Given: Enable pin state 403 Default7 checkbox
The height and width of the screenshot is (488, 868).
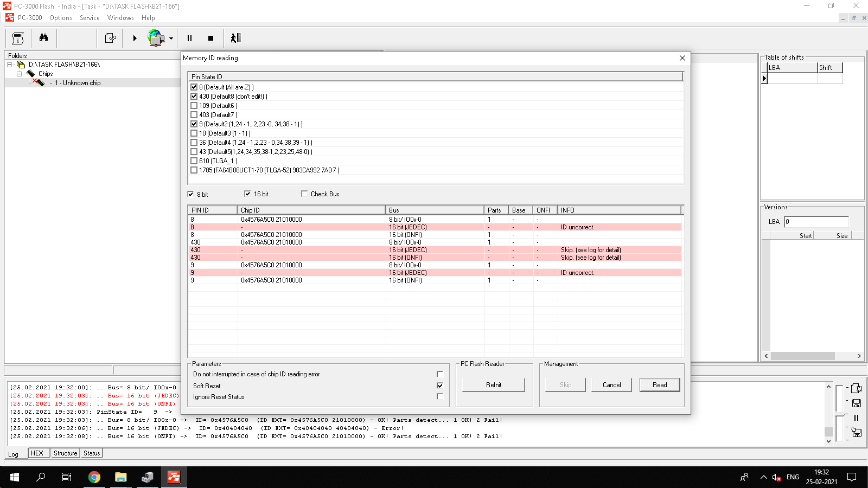Looking at the screenshot, I should click(x=194, y=114).
